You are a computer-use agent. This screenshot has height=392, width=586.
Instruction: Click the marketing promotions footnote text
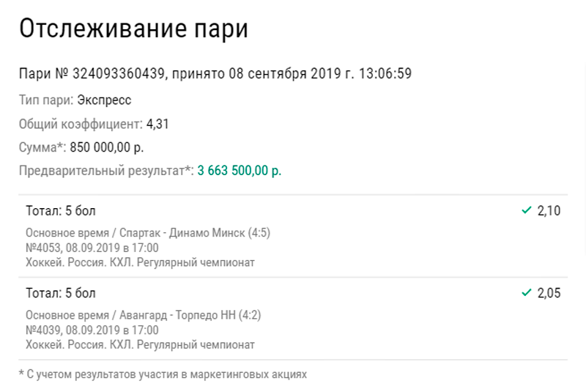tap(163, 374)
